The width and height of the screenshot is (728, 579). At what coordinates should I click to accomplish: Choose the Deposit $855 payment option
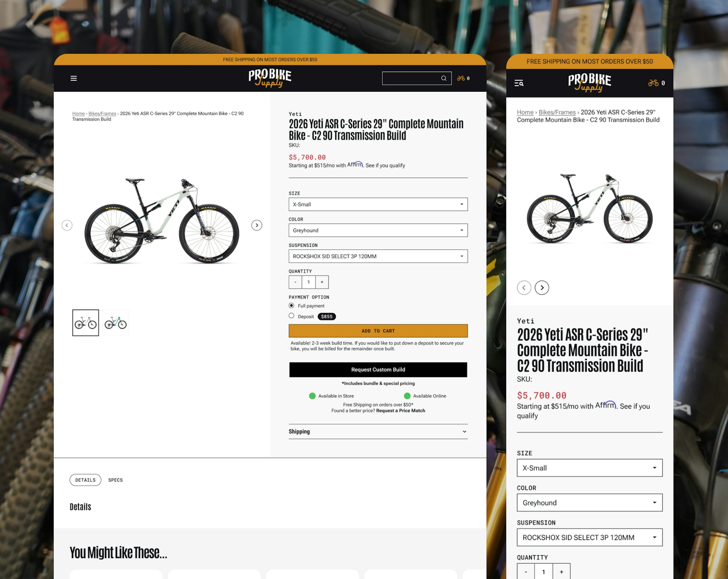coord(291,316)
